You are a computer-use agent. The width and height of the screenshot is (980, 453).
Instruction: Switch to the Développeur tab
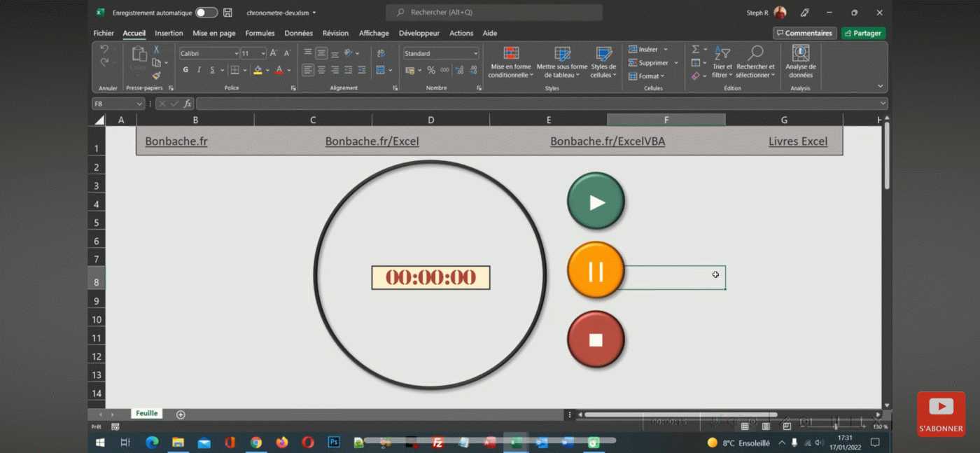click(x=419, y=33)
